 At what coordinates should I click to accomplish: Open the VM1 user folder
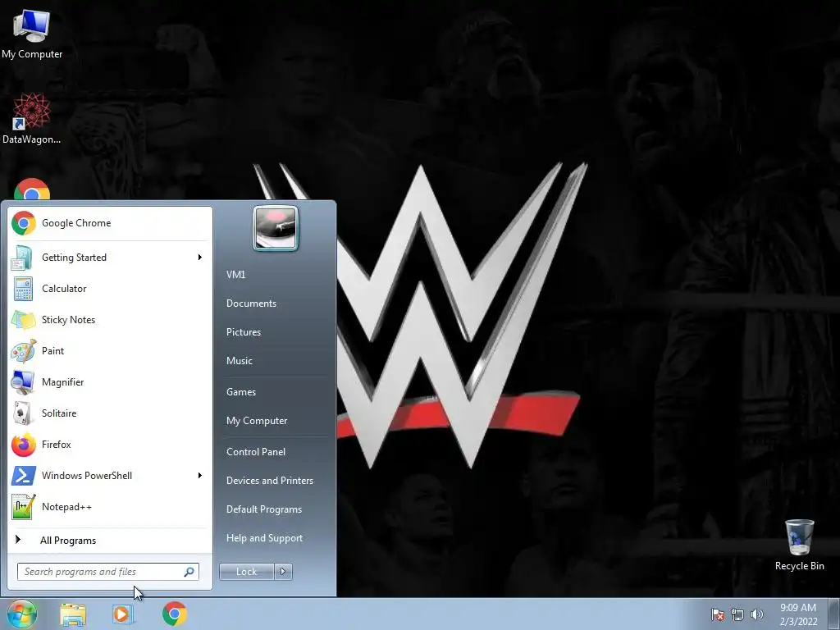coord(235,274)
